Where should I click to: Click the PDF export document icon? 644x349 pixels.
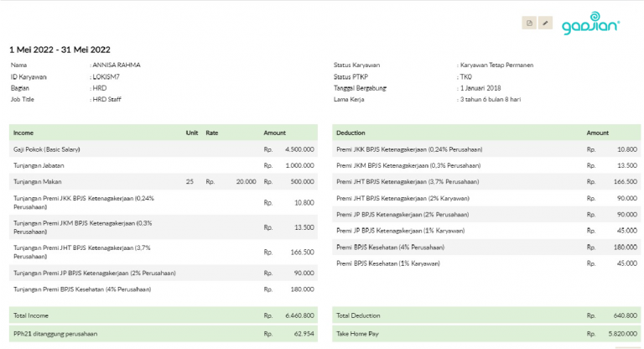[529, 23]
